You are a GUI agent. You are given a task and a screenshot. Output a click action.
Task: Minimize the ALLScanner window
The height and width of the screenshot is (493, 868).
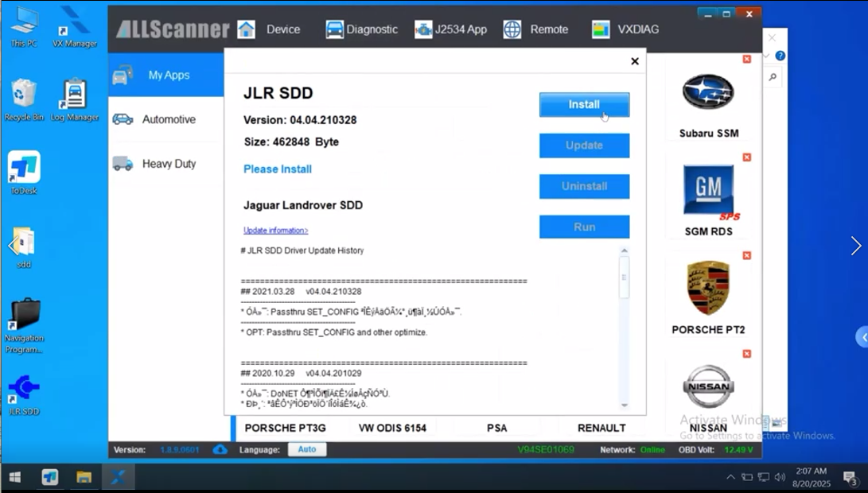pos(708,14)
